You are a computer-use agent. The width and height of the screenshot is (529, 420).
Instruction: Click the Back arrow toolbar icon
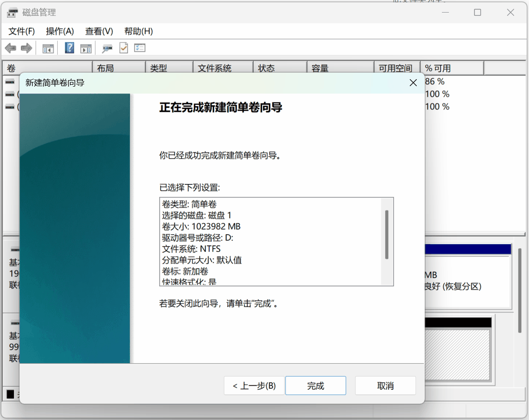(x=10, y=48)
